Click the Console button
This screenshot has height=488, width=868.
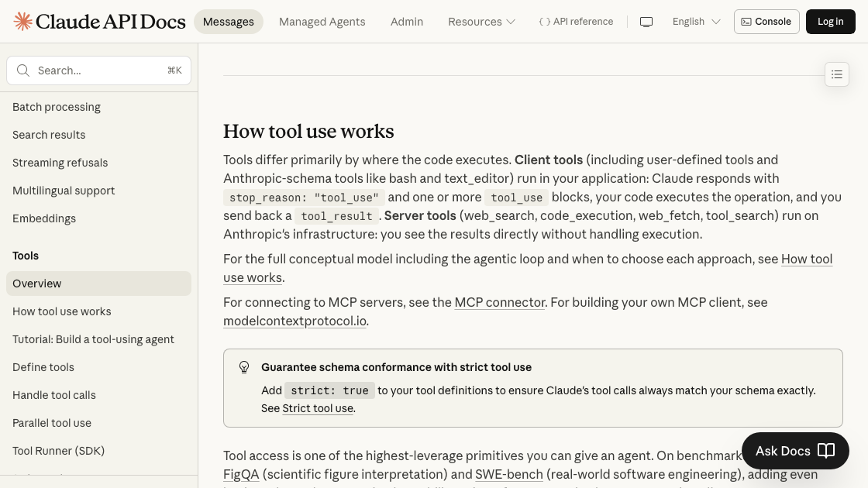click(x=766, y=22)
